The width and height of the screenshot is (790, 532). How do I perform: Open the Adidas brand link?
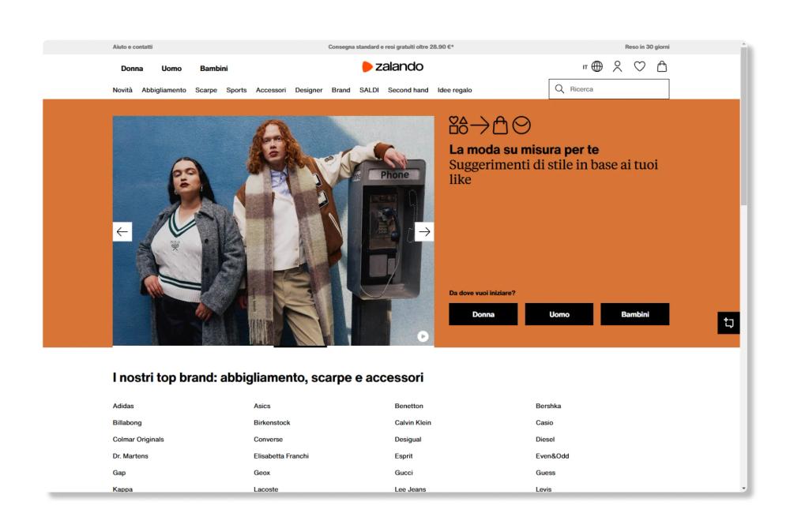pyautogui.click(x=123, y=406)
